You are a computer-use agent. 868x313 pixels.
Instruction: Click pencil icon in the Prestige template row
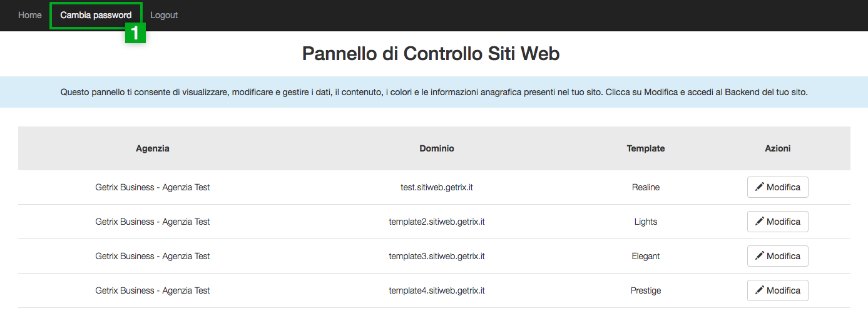[x=760, y=290]
